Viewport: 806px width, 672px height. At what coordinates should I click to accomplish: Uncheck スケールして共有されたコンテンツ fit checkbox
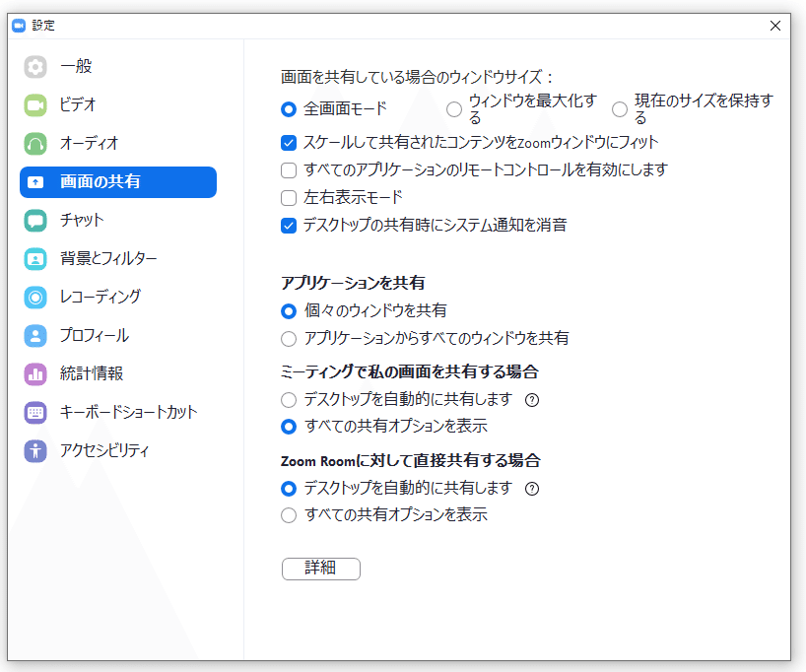click(289, 143)
